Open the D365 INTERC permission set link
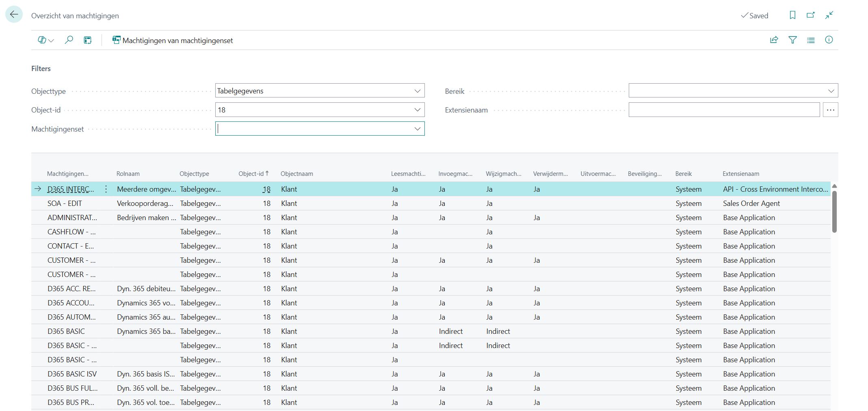 coord(71,189)
